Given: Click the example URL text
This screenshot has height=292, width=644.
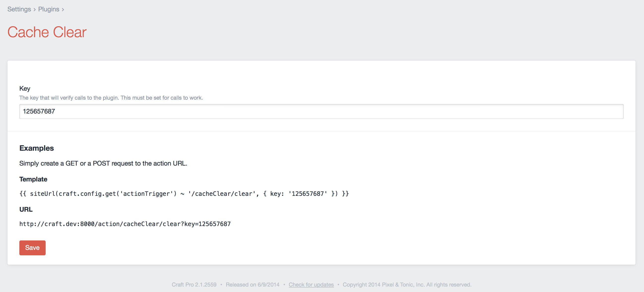Looking at the screenshot, I should 125,224.
